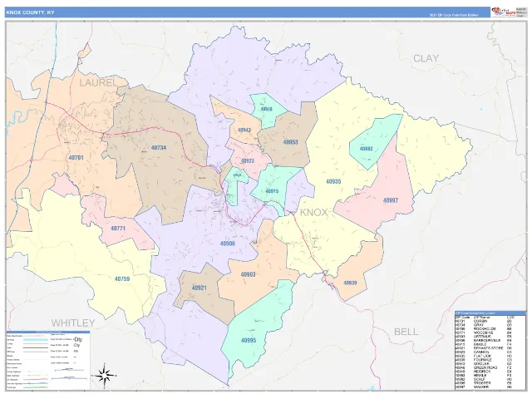Select the 40939 ZIP code label

tap(350, 283)
